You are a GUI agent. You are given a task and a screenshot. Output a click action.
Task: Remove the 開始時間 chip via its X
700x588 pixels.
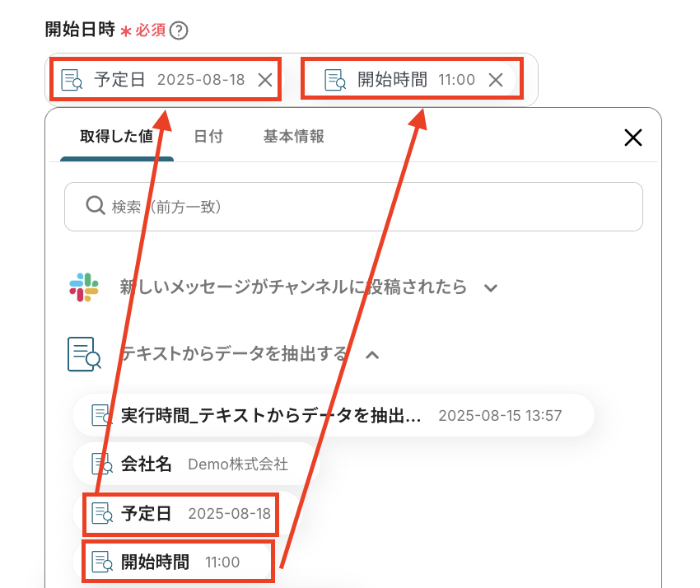(496, 80)
